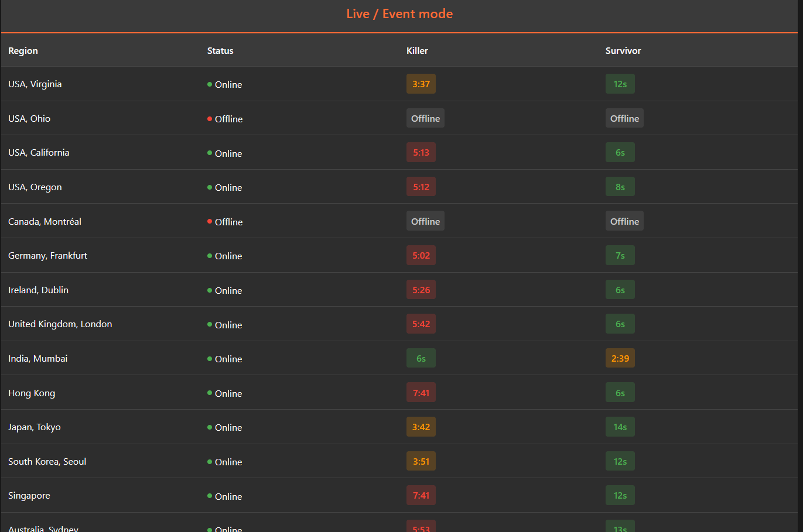The height and width of the screenshot is (532, 803).
Task: Select the Killer column header
Action: (x=417, y=51)
